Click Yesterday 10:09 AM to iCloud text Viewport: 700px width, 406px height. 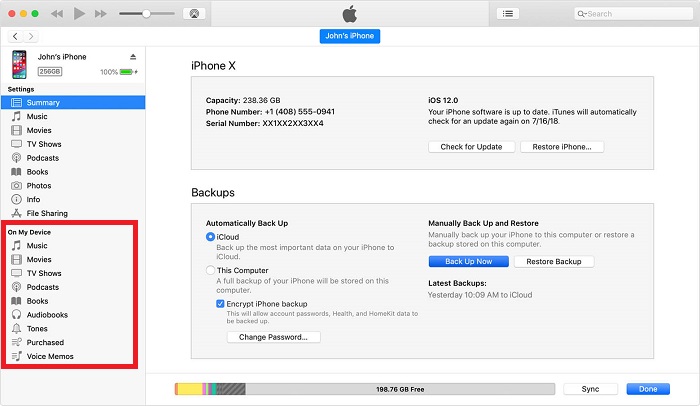pyautogui.click(x=480, y=295)
